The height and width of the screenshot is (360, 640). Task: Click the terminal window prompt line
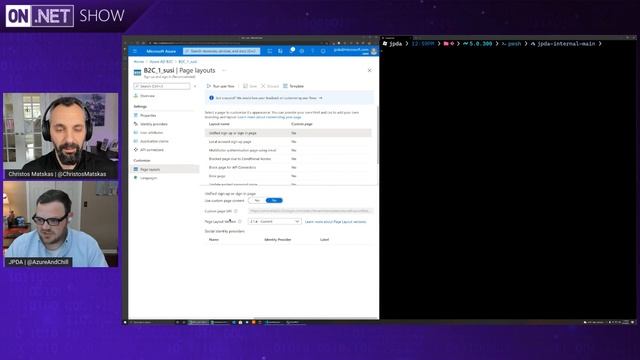[x=492, y=43]
